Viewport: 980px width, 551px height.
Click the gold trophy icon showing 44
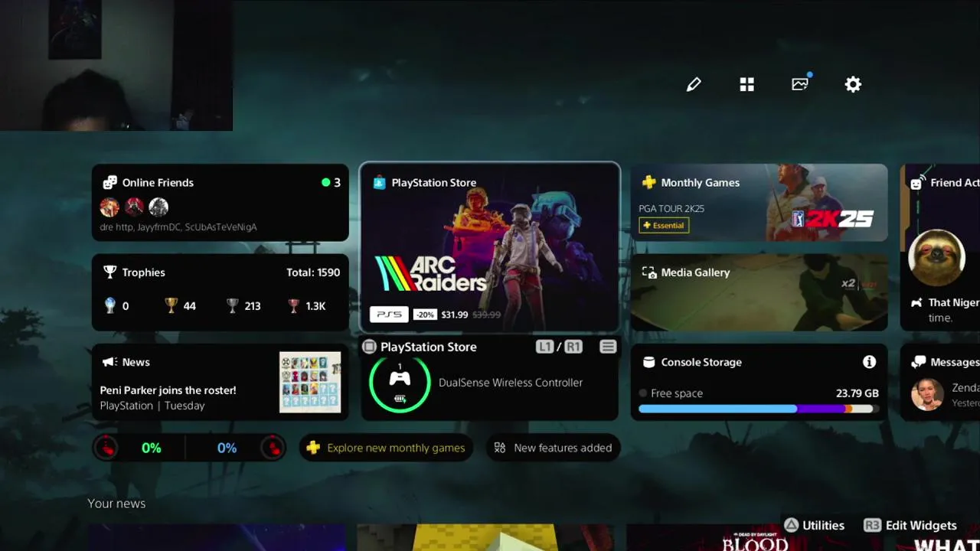171,305
